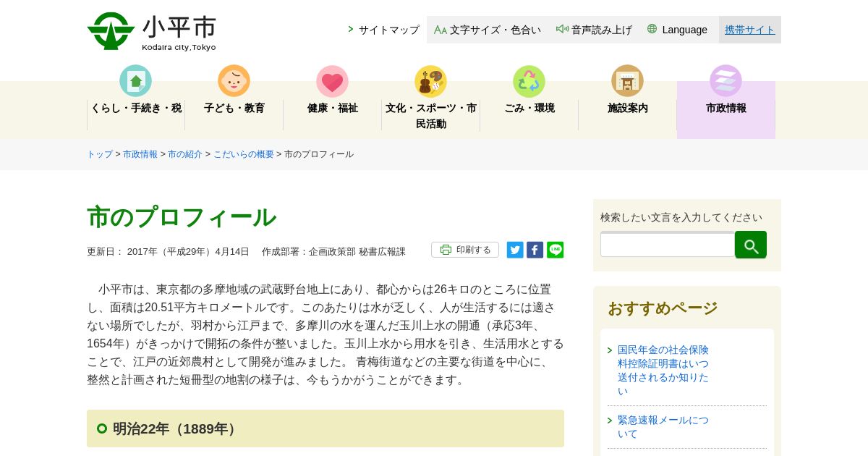Select 市政情報 menu

(726, 108)
